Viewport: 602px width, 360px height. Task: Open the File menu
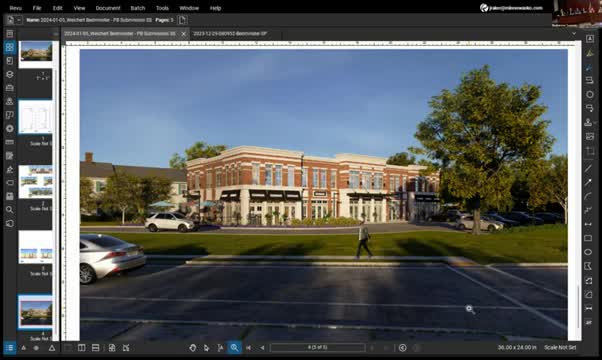coord(37,8)
